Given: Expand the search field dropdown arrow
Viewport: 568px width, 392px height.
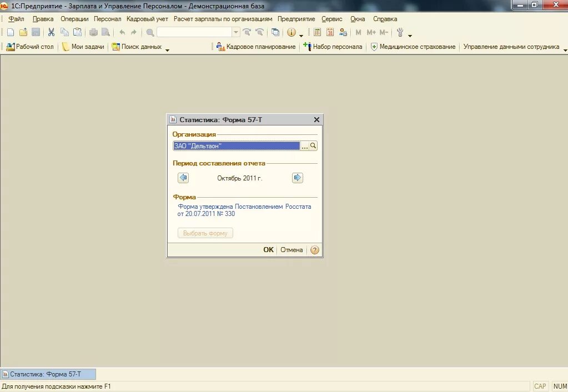Looking at the screenshot, I should 236,32.
